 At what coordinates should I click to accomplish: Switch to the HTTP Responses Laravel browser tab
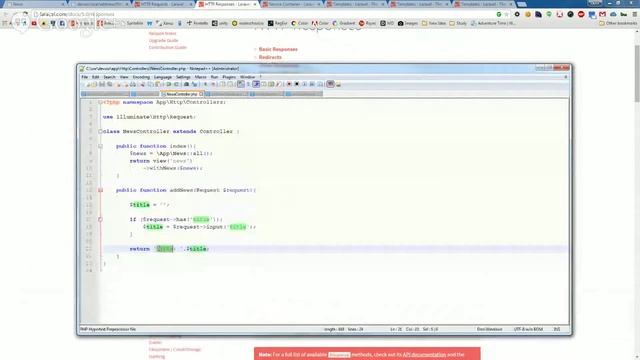227,4
